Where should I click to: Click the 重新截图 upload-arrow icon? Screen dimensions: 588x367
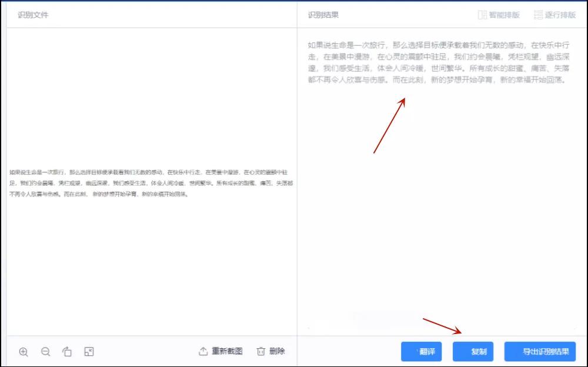pyautogui.click(x=203, y=351)
